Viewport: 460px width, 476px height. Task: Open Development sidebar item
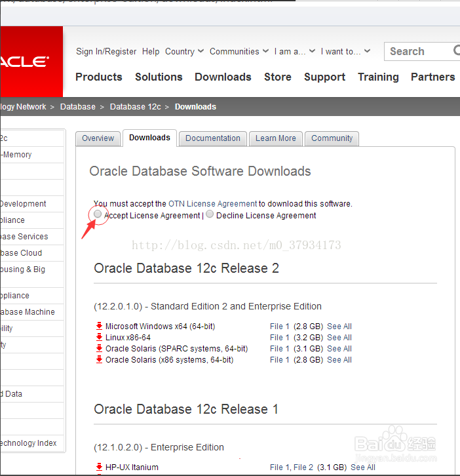click(x=32, y=204)
